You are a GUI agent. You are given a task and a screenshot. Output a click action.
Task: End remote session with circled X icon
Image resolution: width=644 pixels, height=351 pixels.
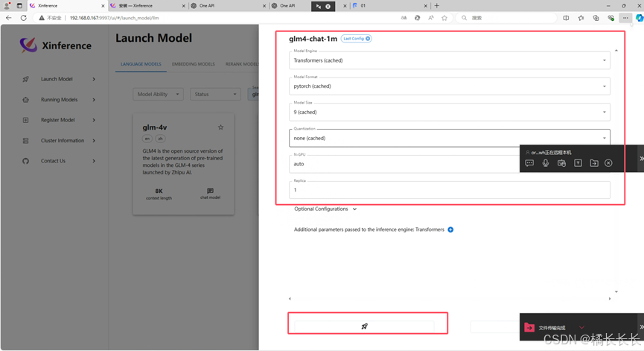[609, 163]
